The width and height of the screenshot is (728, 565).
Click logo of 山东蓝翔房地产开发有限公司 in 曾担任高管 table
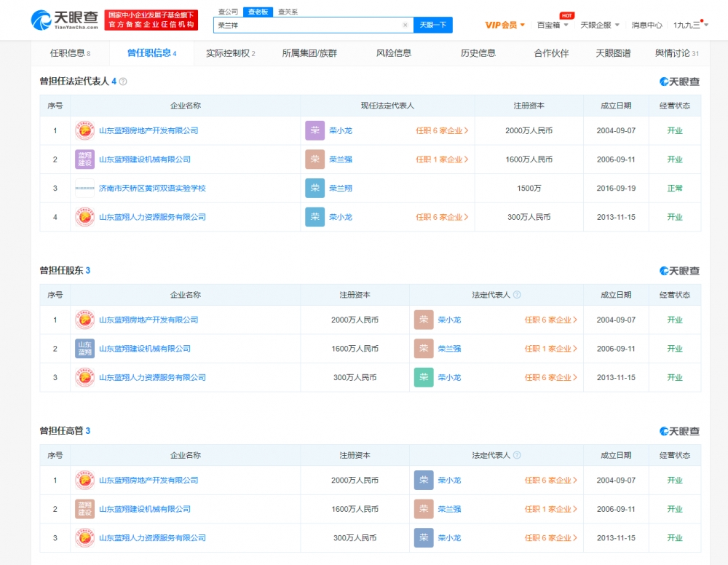pyautogui.click(x=85, y=480)
